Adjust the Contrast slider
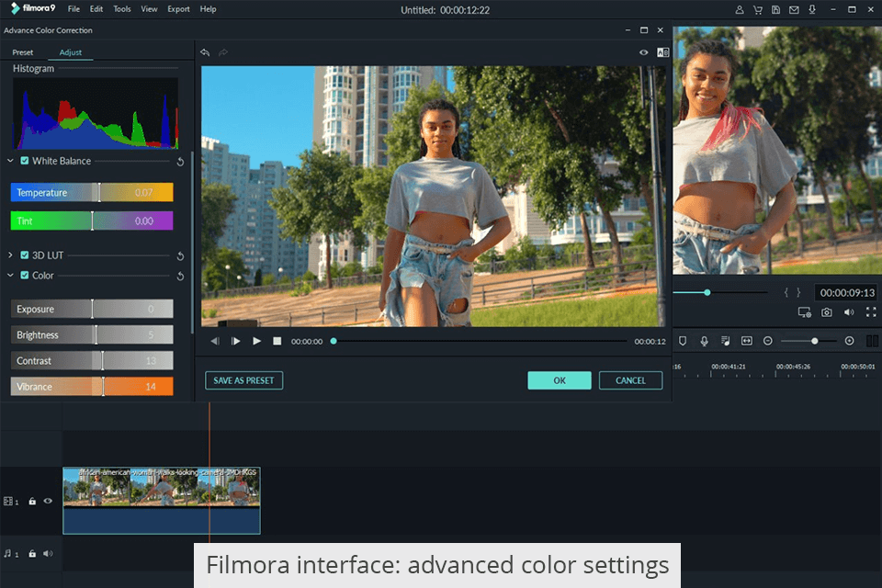Screen dimensions: 882x588 coord(92,361)
